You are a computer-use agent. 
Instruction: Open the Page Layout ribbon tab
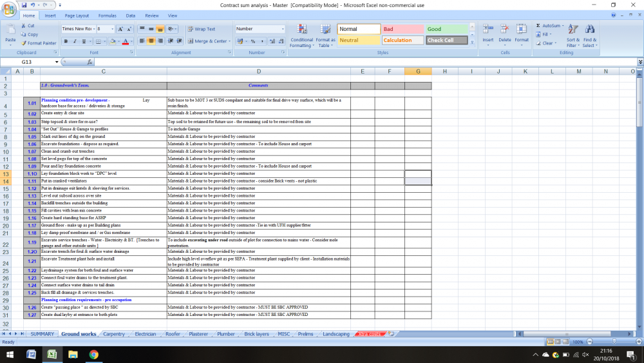[77, 15]
